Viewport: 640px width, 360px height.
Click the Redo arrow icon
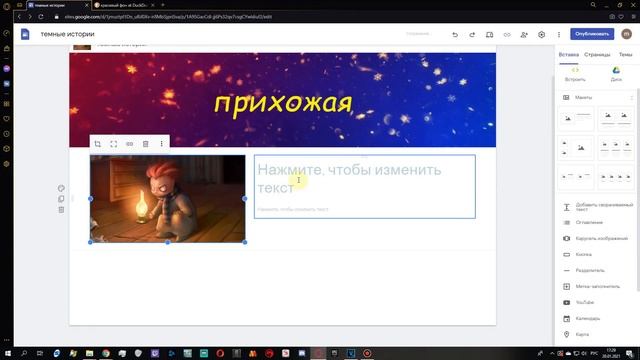tap(472, 35)
